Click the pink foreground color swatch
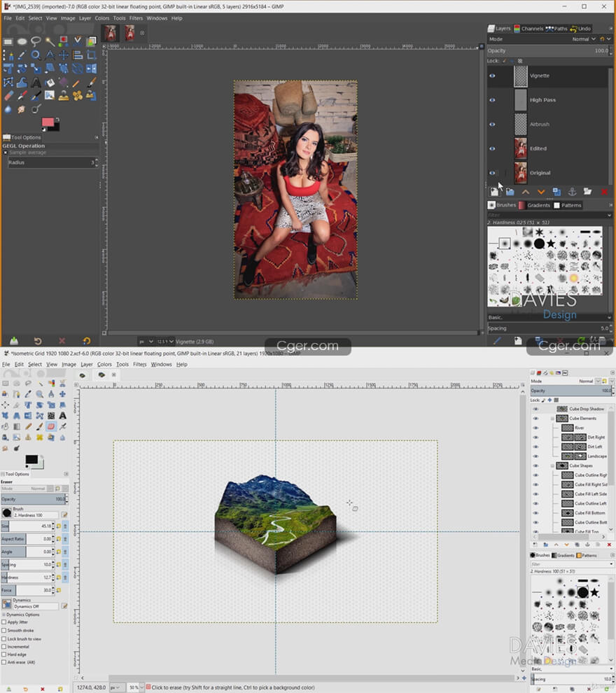Image resolution: width=616 pixels, height=693 pixels. pos(48,122)
